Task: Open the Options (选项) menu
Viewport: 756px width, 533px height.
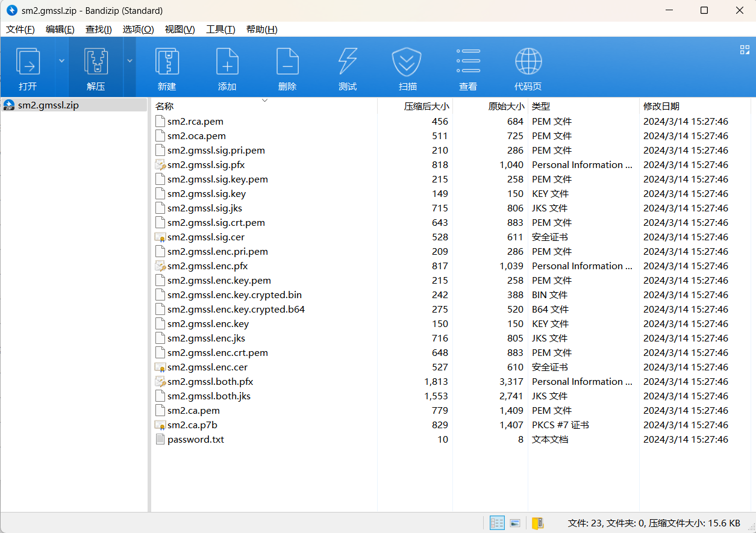Action: click(138, 30)
